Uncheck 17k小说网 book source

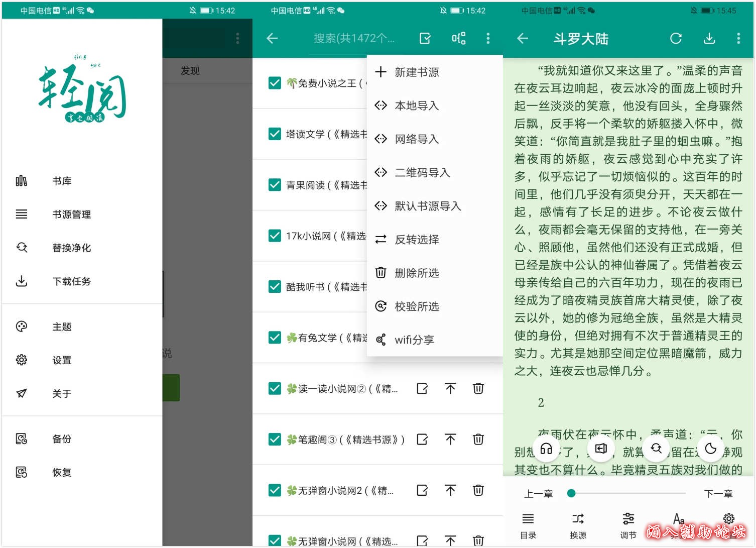coord(275,236)
